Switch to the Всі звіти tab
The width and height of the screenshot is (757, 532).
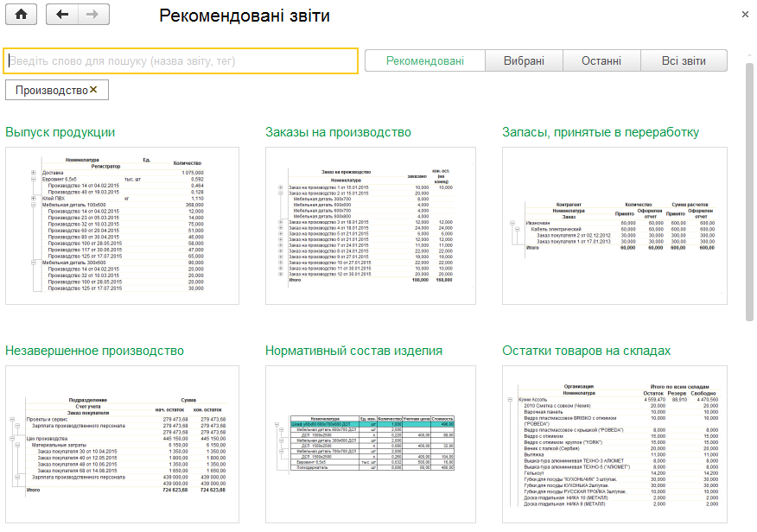(684, 60)
